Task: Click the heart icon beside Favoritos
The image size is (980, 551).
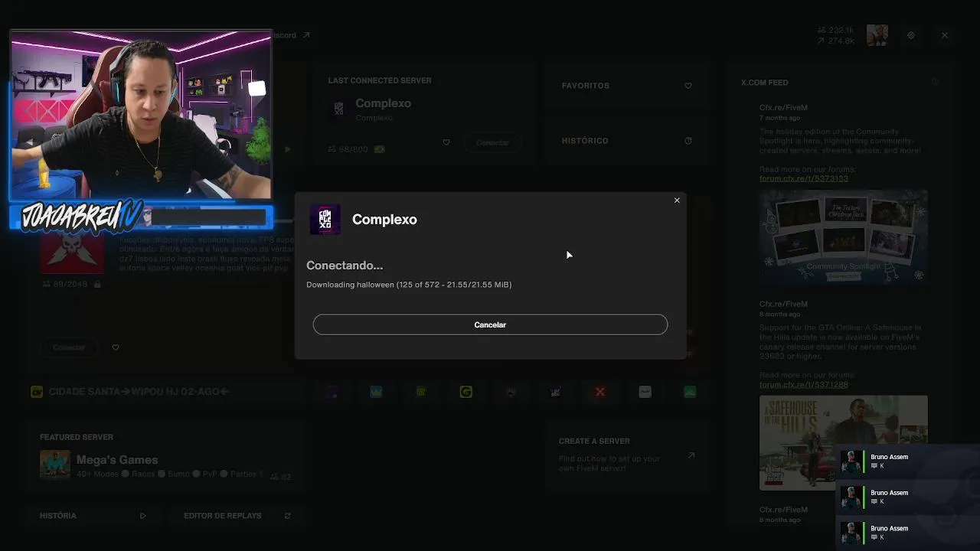Action: pyautogui.click(x=688, y=86)
